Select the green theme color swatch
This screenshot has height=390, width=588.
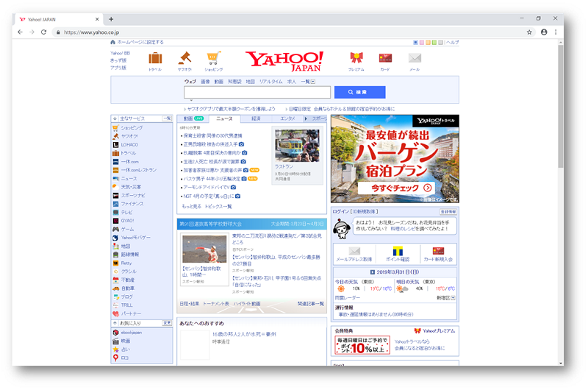434,43
